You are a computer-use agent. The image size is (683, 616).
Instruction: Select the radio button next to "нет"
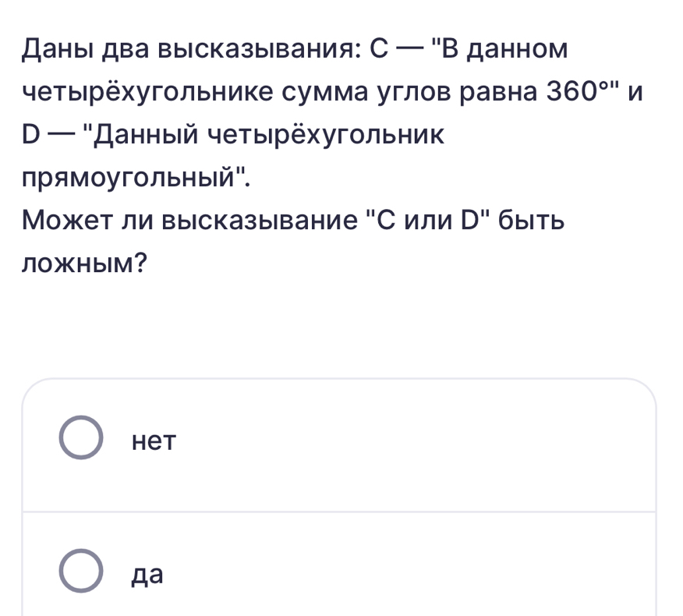(83, 441)
